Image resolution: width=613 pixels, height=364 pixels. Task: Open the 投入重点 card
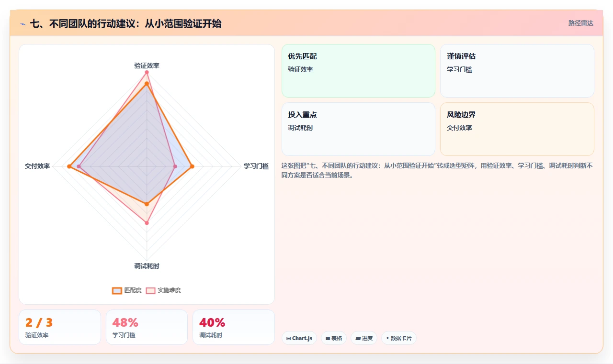[x=358, y=129]
